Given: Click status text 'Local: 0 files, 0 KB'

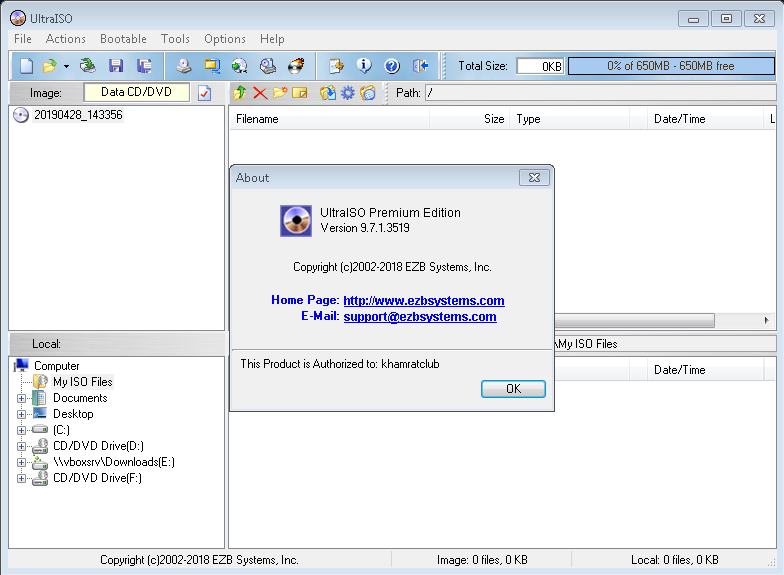Looking at the screenshot, I should click(674, 560).
